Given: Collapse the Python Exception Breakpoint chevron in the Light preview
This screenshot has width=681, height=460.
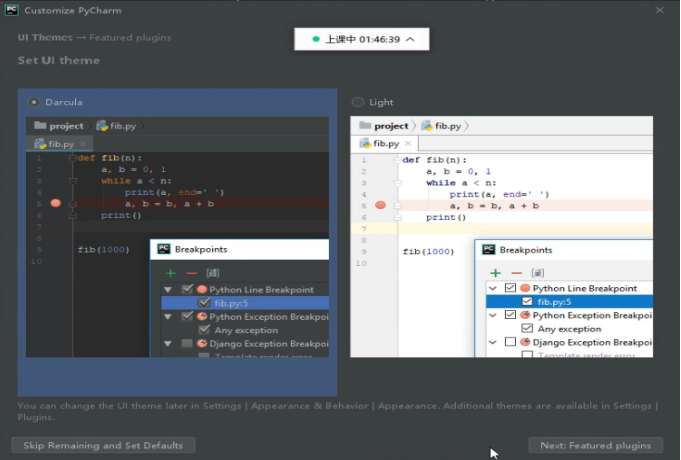Looking at the screenshot, I should click(493, 315).
